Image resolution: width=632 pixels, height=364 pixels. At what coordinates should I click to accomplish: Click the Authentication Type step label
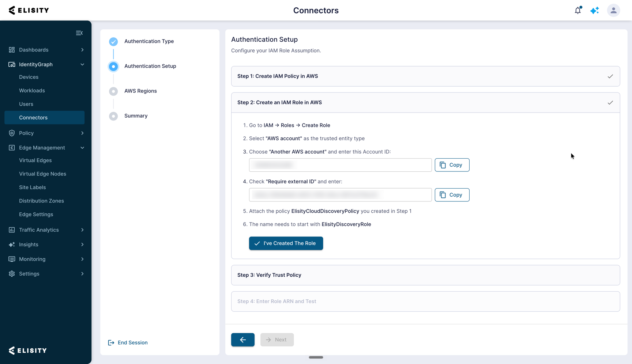pyautogui.click(x=149, y=41)
